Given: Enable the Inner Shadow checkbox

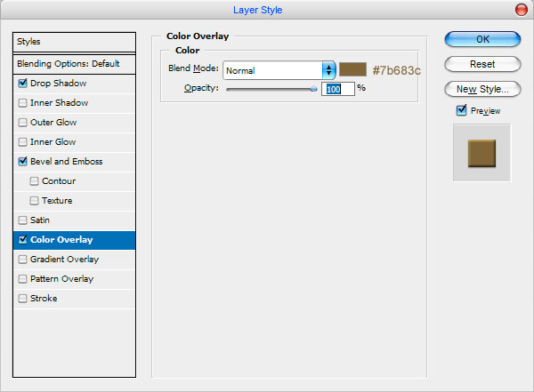Looking at the screenshot, I should point(22,103).
